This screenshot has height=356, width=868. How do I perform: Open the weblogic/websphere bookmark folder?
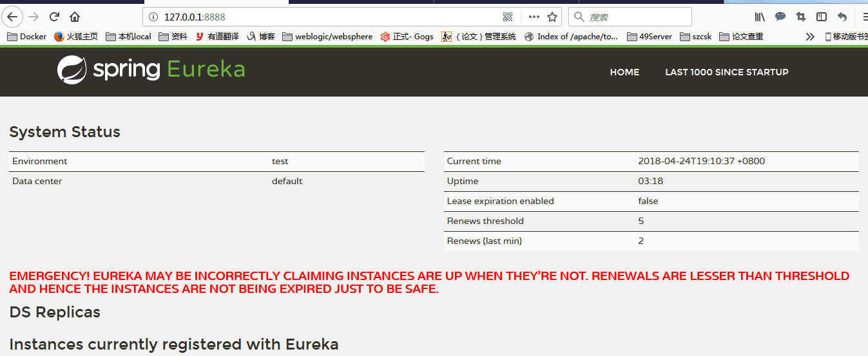pos(327,37)
